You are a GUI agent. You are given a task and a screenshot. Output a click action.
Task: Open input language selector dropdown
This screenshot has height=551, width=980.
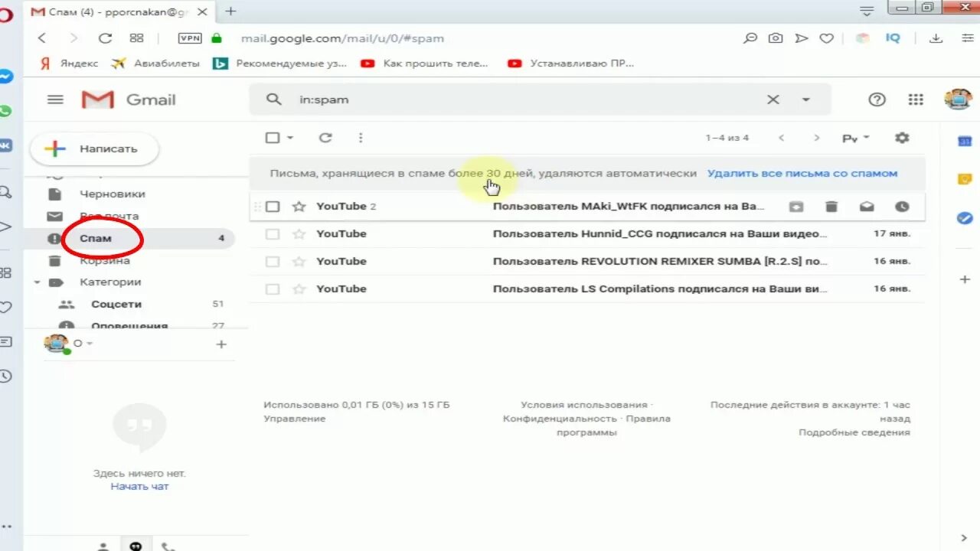(x=856, y=139)
